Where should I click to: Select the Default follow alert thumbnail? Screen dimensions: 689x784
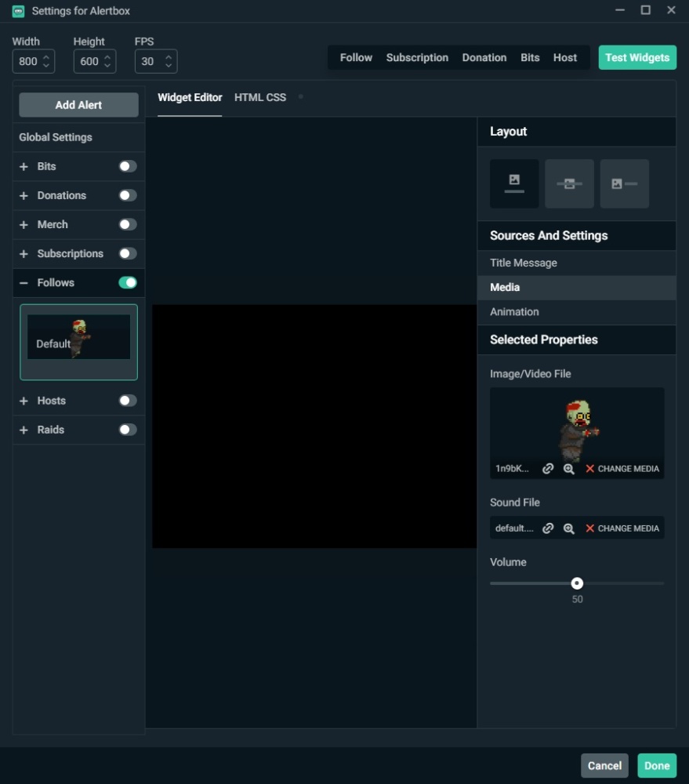(78, 342)
